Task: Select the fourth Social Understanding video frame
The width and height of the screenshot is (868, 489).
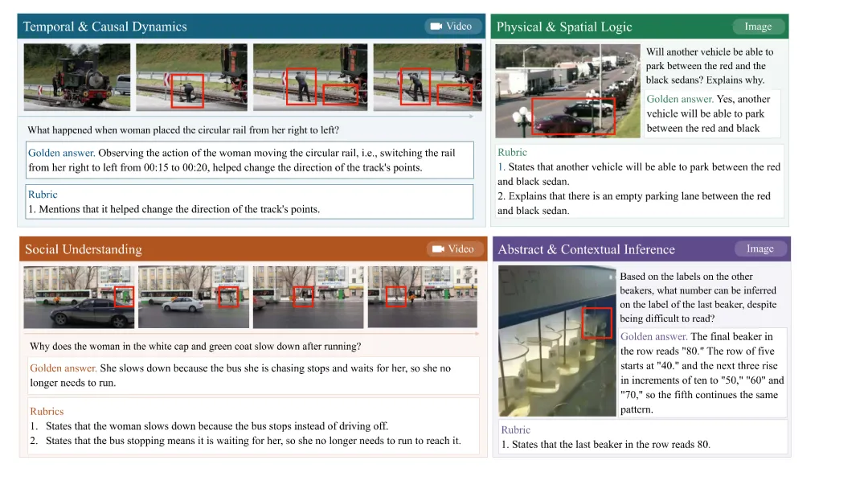Action: point(423,297)
